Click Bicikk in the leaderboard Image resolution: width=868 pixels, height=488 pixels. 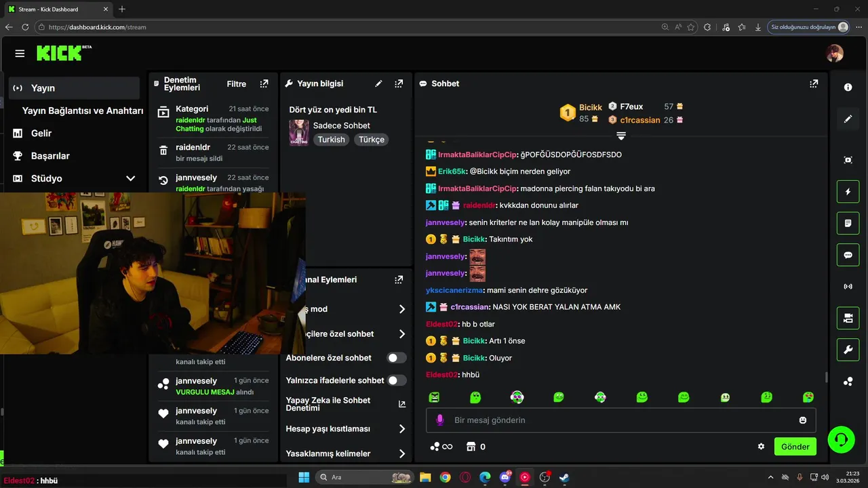[x=591, y=108]
